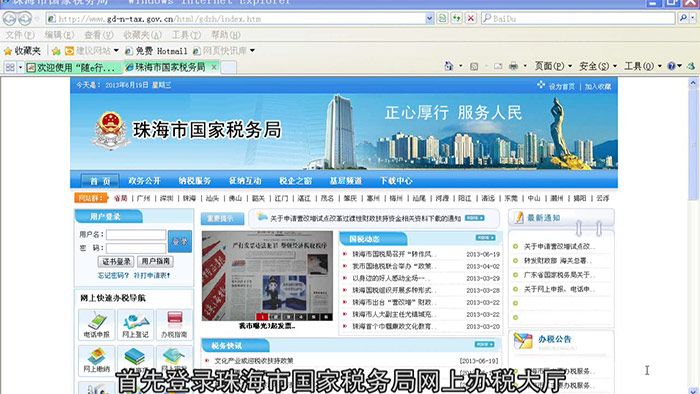Screen dimensions: 700x394
Task: Open 网上登记 online registration icon
Action: 135,325
